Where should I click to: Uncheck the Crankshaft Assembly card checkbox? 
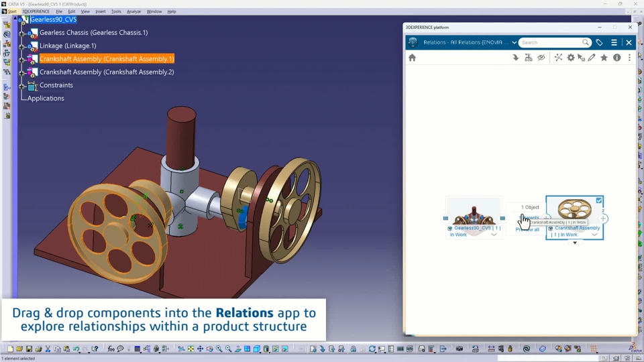(599, 200)
